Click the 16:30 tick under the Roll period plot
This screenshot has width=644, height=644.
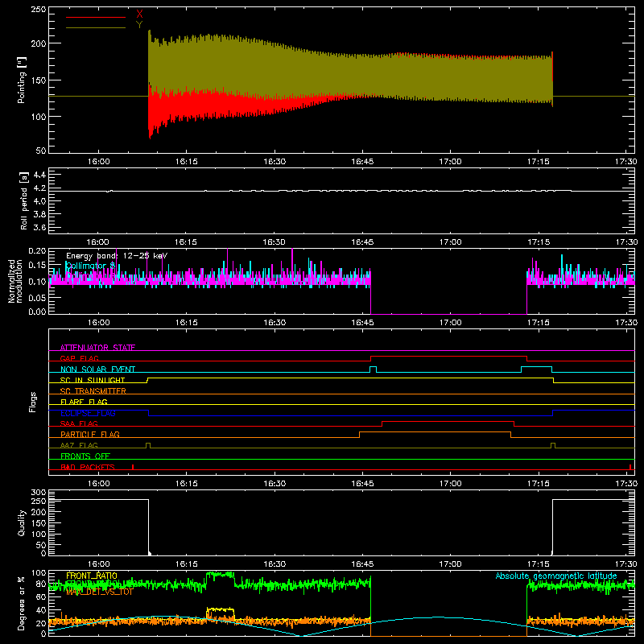pos(275,242)
